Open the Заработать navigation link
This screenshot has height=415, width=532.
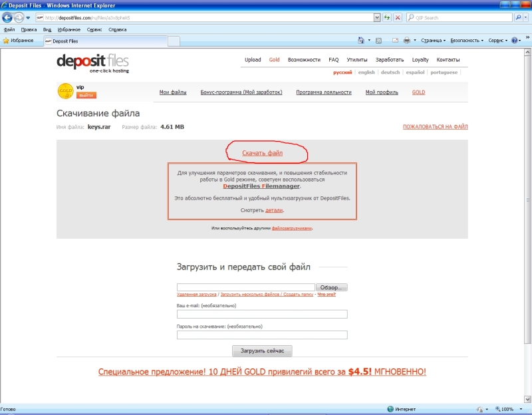coord(390,60)
